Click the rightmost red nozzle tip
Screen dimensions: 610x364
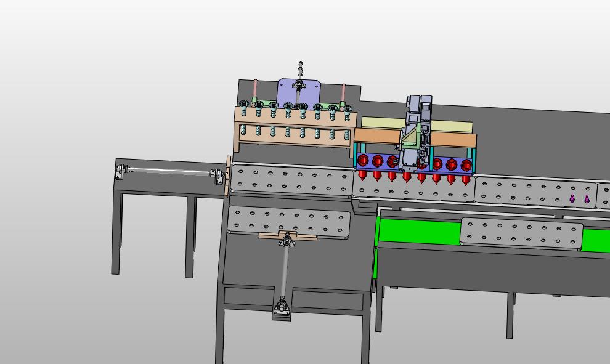[466, 180]
